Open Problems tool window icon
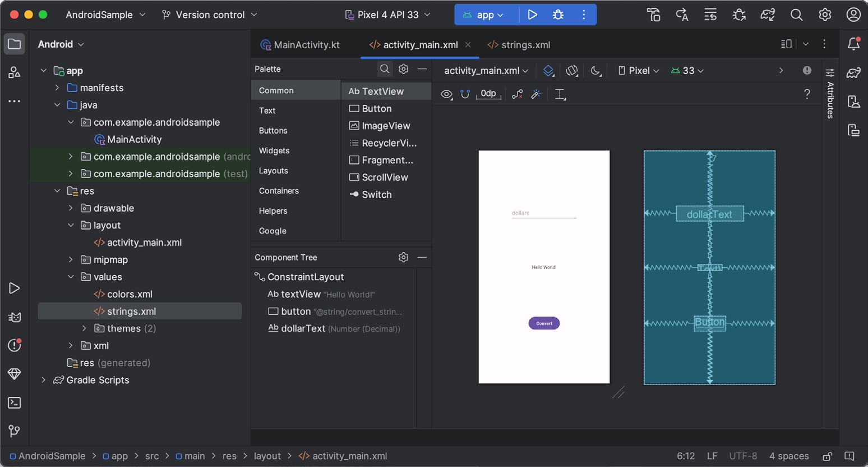 [14, 345]
